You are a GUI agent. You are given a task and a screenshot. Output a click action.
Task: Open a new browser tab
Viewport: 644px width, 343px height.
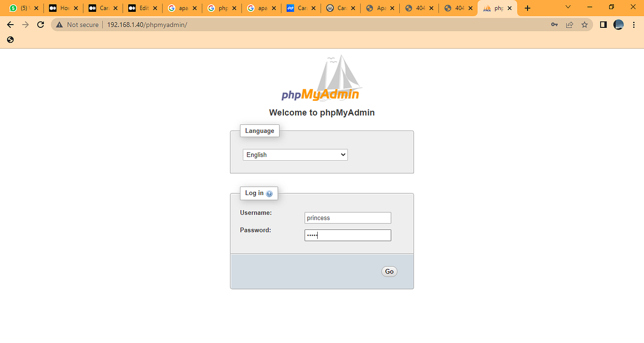coord(529,8)
